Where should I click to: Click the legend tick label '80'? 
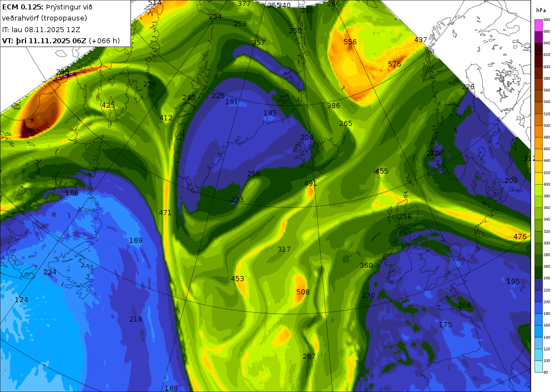(546, 373)
